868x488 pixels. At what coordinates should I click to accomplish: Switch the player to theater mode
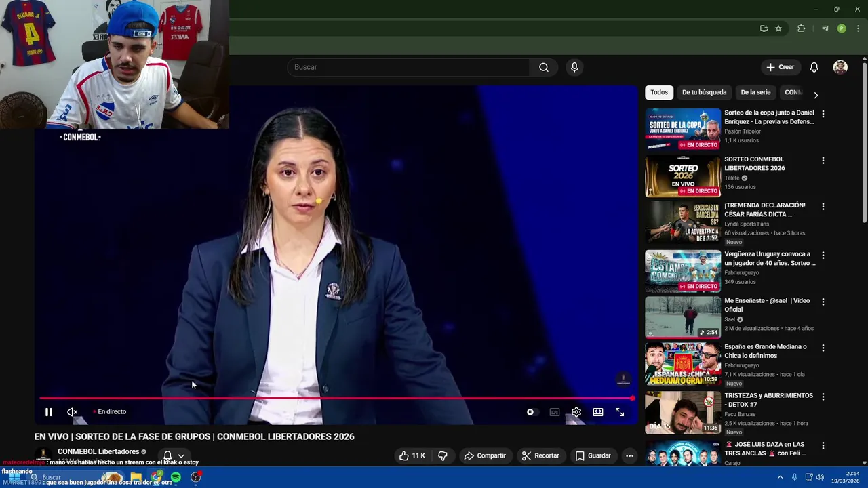(x=598, y=411)
